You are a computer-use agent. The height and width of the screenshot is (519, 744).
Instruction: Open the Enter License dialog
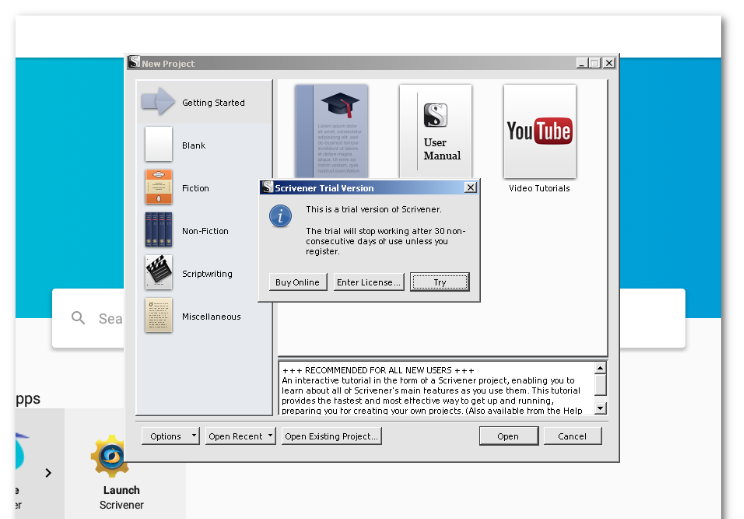[x=369, y=282]
